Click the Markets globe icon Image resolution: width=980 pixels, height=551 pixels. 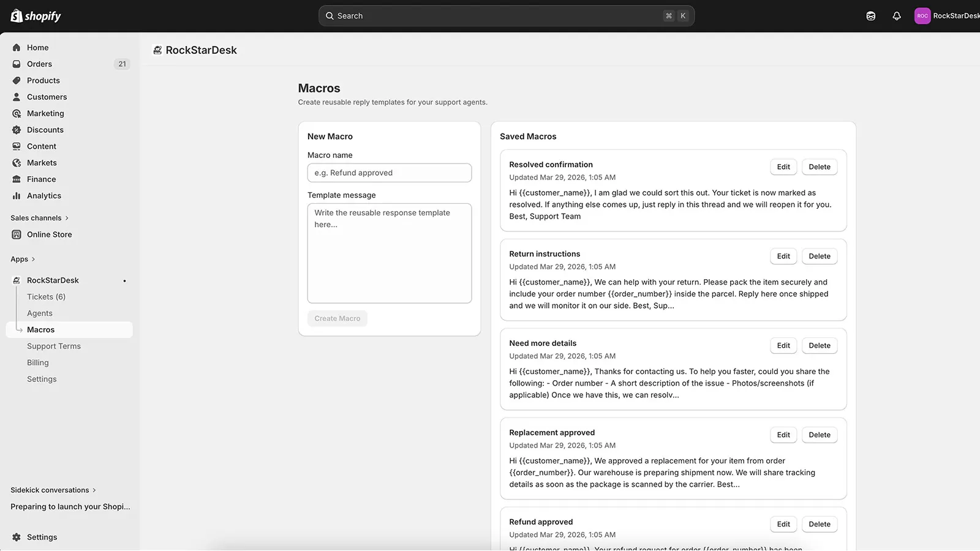(17, 163)
